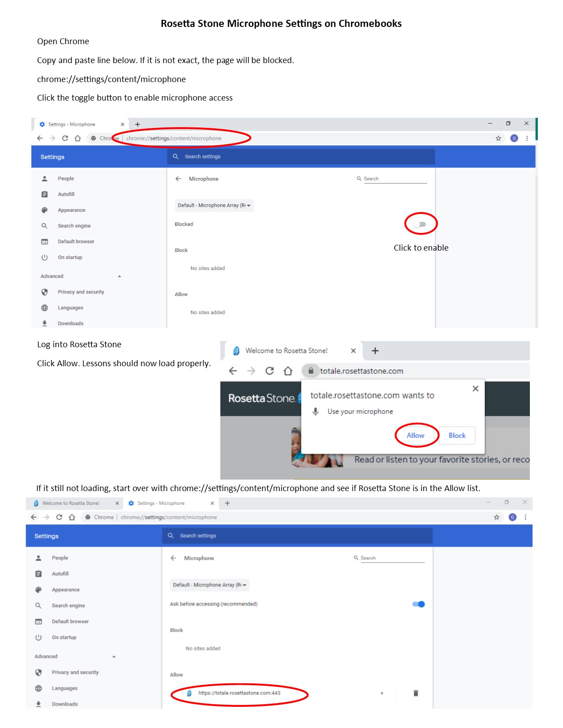
Task: Click back arrow in the Rosetta Stone browser
Action: click(233, 371)
